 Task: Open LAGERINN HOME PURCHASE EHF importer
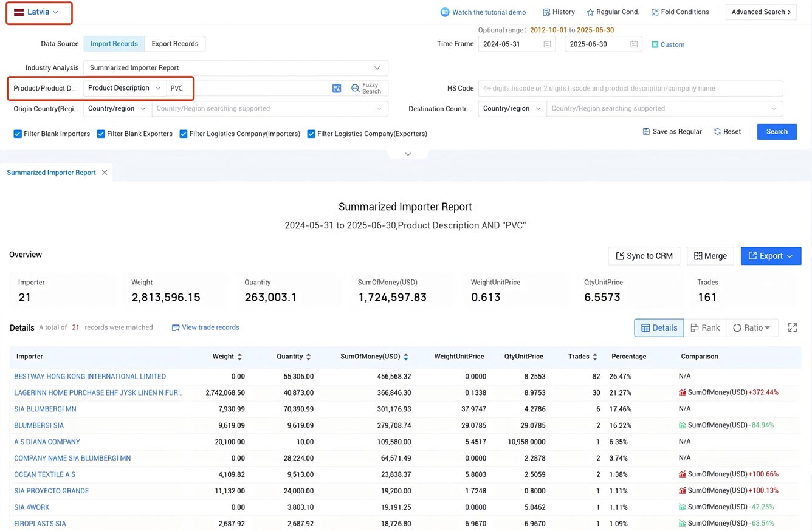coord(98,393)
